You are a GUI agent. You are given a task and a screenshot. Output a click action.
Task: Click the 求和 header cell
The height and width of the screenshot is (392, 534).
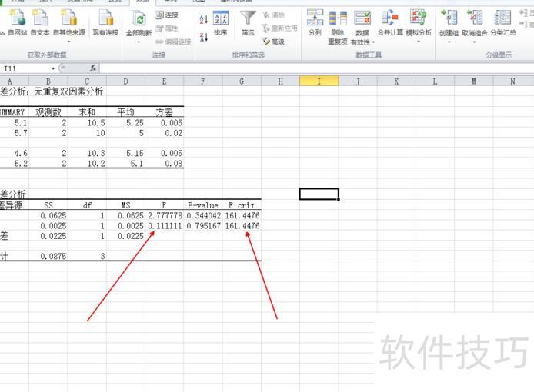click(x=87, y=112)
